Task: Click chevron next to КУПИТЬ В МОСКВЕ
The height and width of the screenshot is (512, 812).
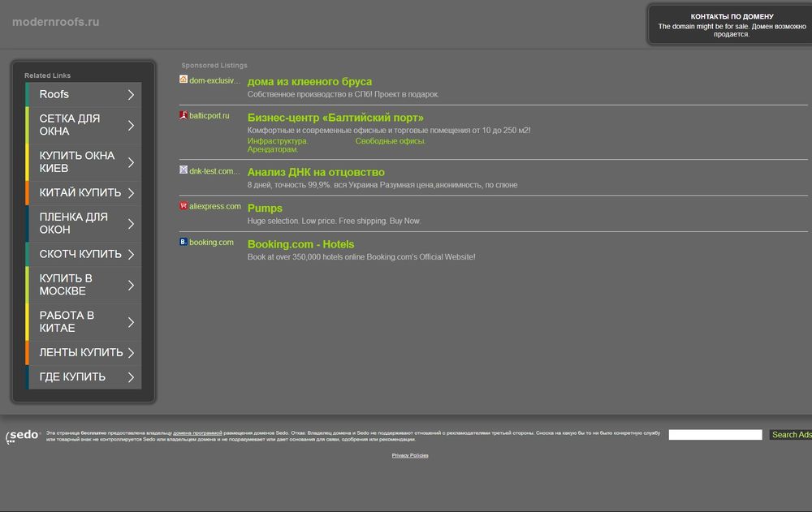Action: [131, 286]
